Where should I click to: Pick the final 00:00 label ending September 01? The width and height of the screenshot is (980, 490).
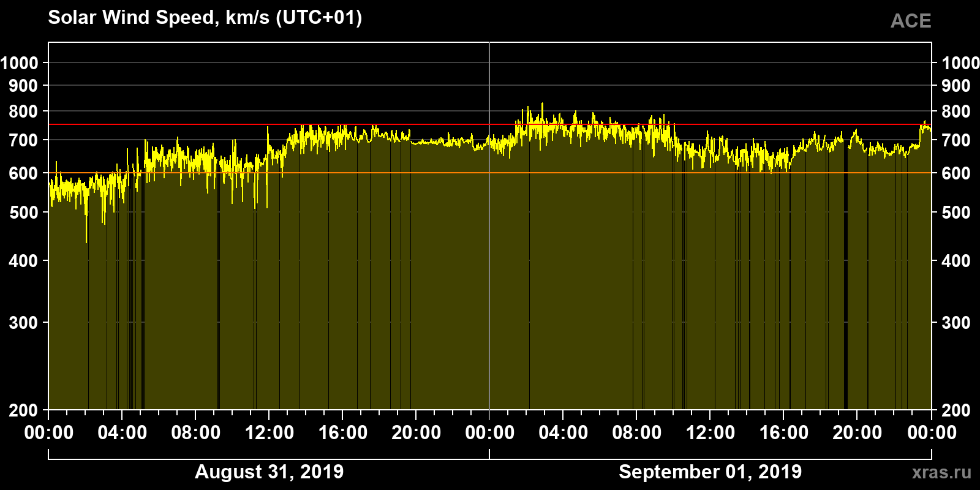click(x=932, y=433)
